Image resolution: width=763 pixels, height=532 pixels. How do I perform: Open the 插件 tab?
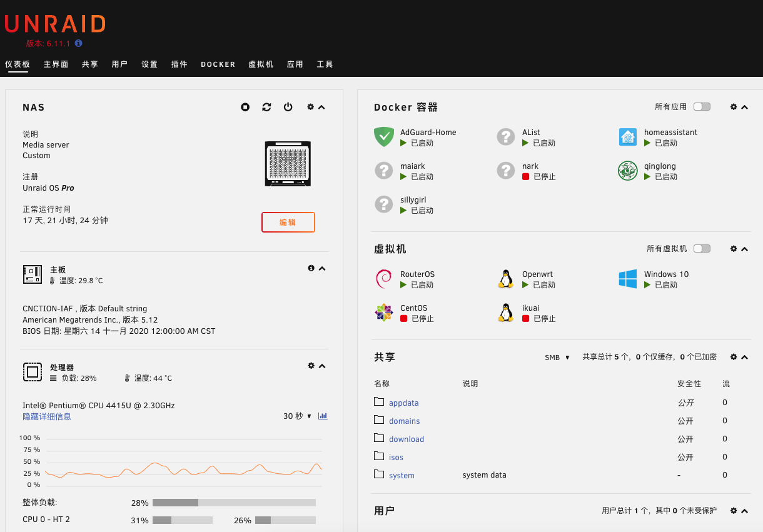tap(179, 64)
